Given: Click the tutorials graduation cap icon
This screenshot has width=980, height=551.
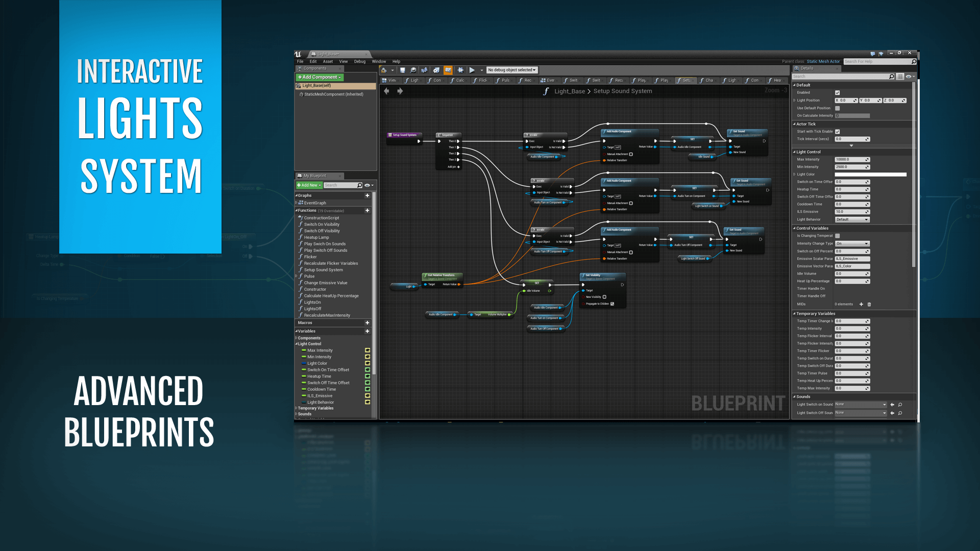Looking at the screenshot, I should click(x=881, y=54).
